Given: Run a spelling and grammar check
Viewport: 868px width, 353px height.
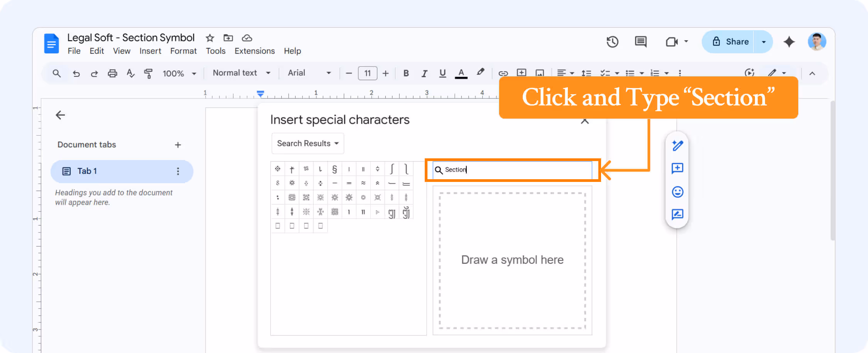Looking at the screenshot, I should coord(130,73).
